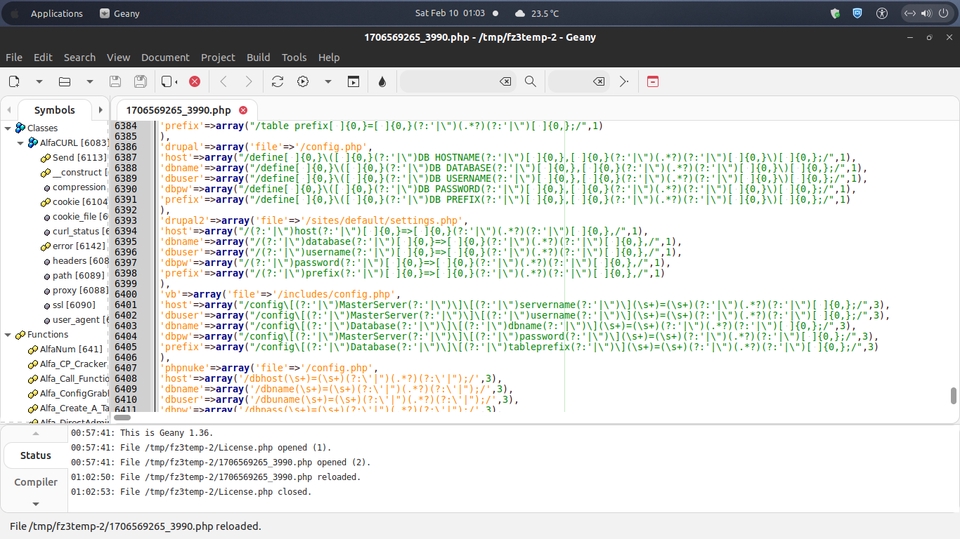
Task: Open the Document menu
Action: coord(165,57)
